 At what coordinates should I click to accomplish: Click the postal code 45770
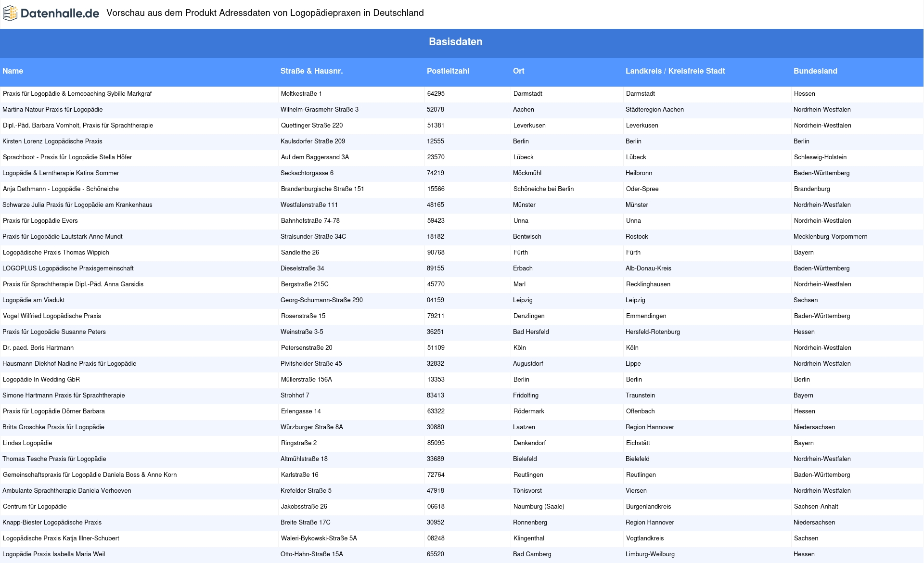436,284
